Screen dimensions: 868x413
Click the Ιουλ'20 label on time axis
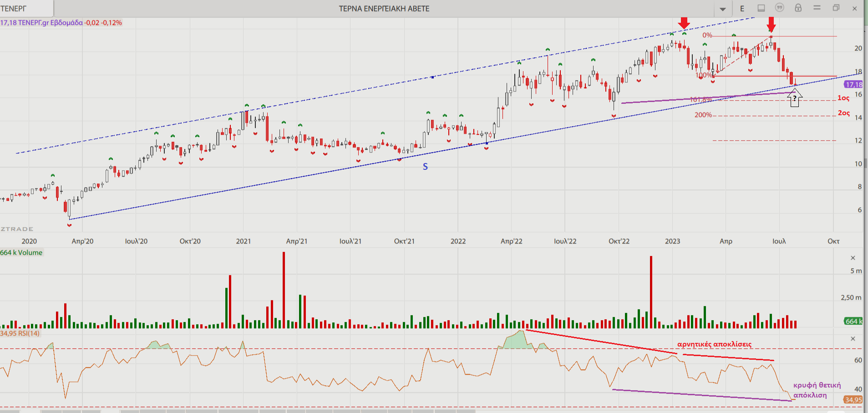136,241
